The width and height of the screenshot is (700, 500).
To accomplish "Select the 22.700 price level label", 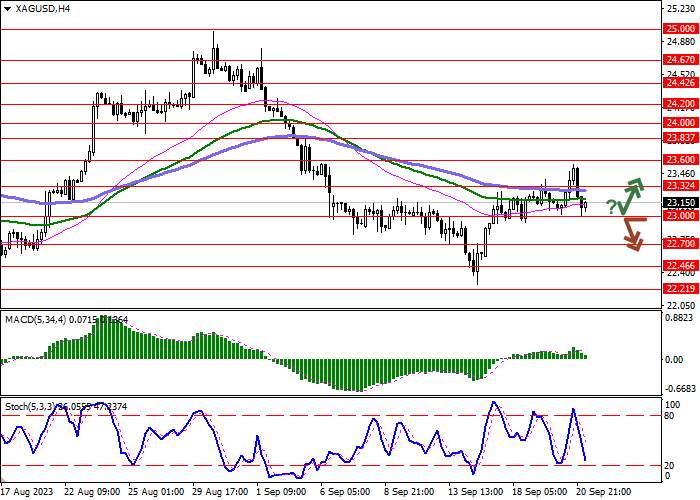I will click(681, 244).
